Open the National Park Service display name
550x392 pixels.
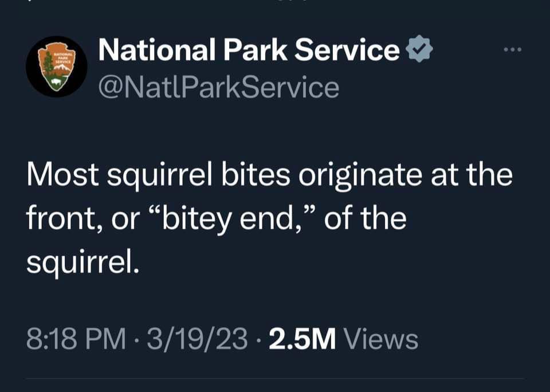click(x=249, y=50)
